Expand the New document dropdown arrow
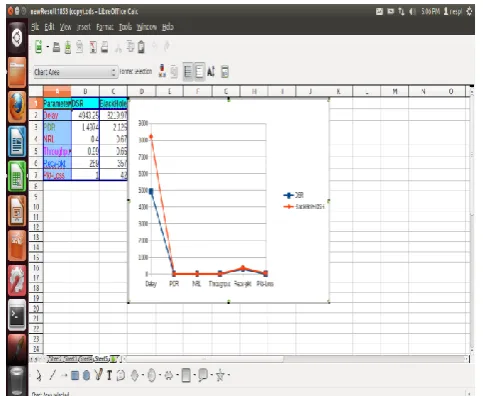This screenshot has width=483, height=396. click(48, 47)
